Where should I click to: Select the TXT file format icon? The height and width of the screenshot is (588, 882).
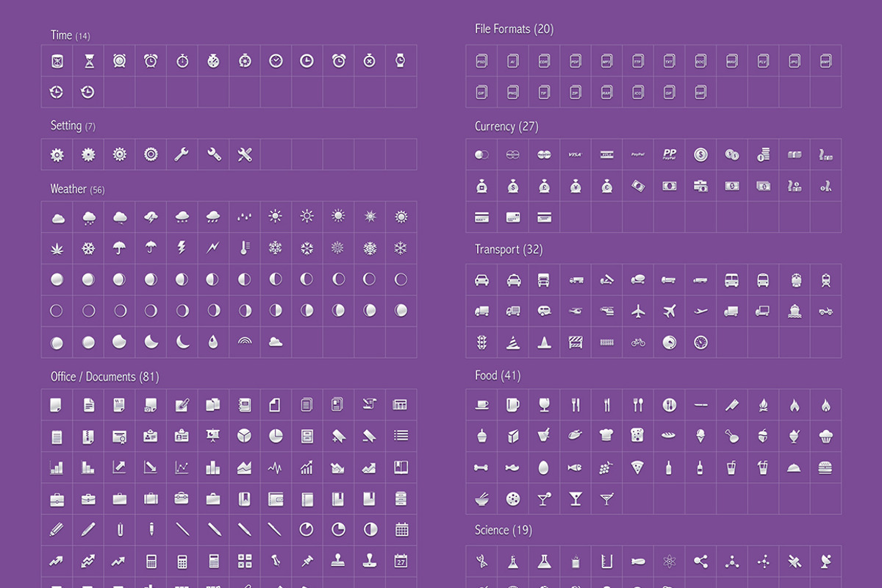pyautogui.click(x=669, y=61)
